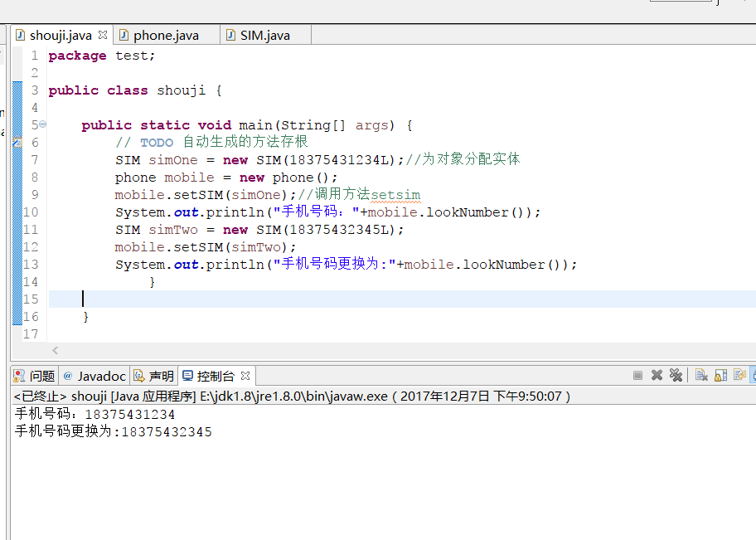
Task: Place cursor on empty line 15
Action: click(402, 299)
